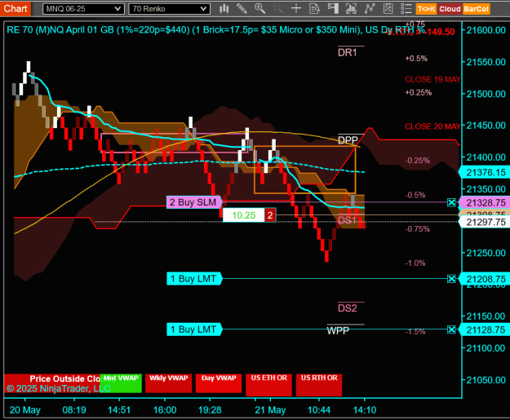Click the 1 Buy LMT label at 21128.75
510x420 pixels.
point(194,329)
